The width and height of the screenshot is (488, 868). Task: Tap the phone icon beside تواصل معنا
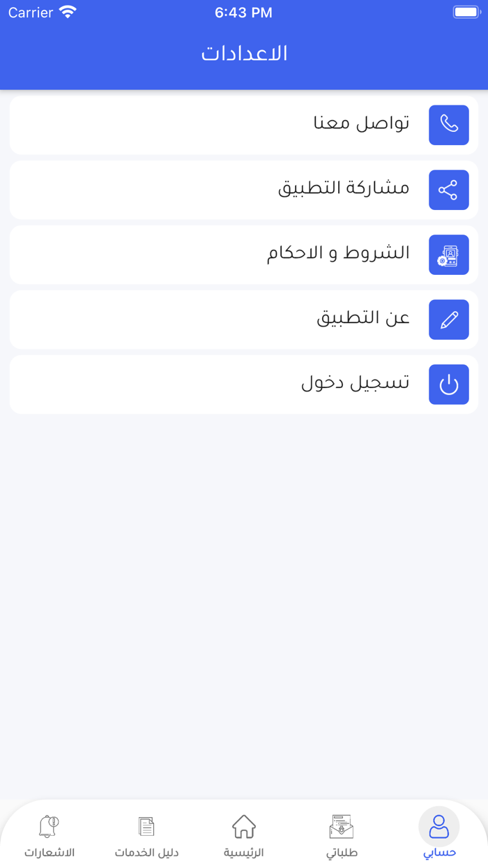click(x=448, y=125)
